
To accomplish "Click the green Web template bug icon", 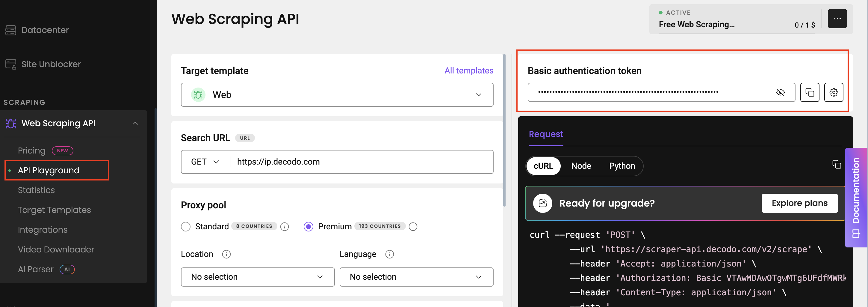I will tap(199, 95).
